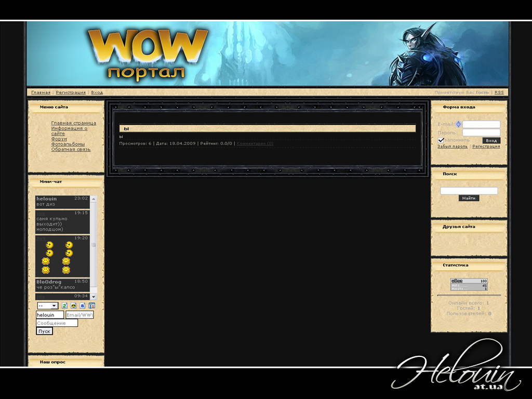Screen dimensions: 532x399
Task: Click the mini-chat scrollbar down arrow
Action: [x=94, y=297]
